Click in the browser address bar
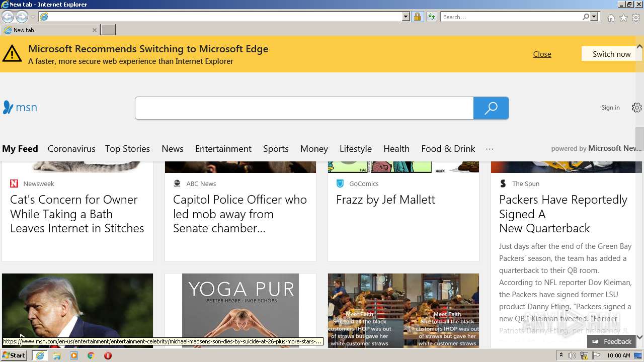This screenshot has width=644, height=362. [220, 17]
